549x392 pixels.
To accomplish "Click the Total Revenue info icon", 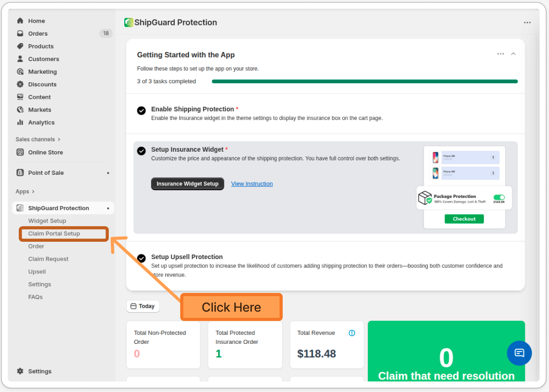I will tap(352, 333).
